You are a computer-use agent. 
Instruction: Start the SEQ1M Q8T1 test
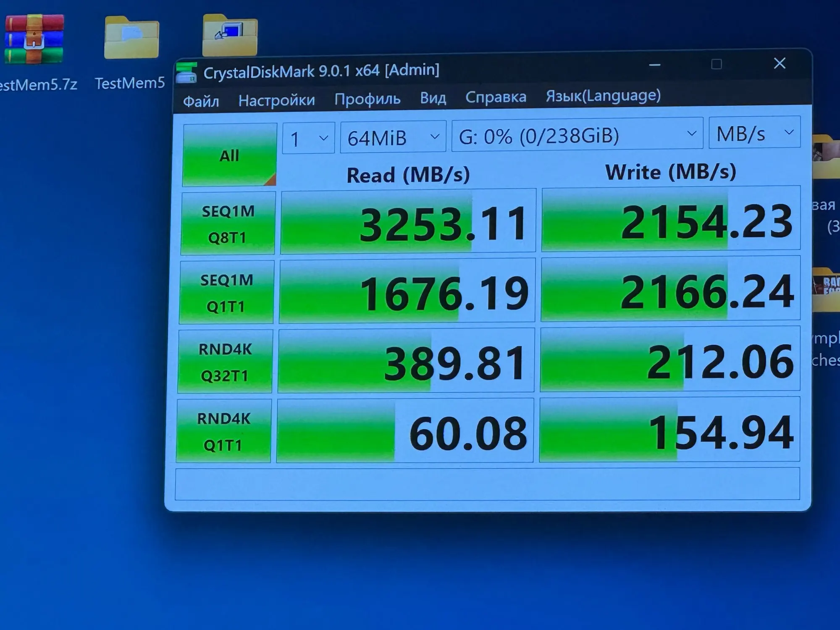228,224
